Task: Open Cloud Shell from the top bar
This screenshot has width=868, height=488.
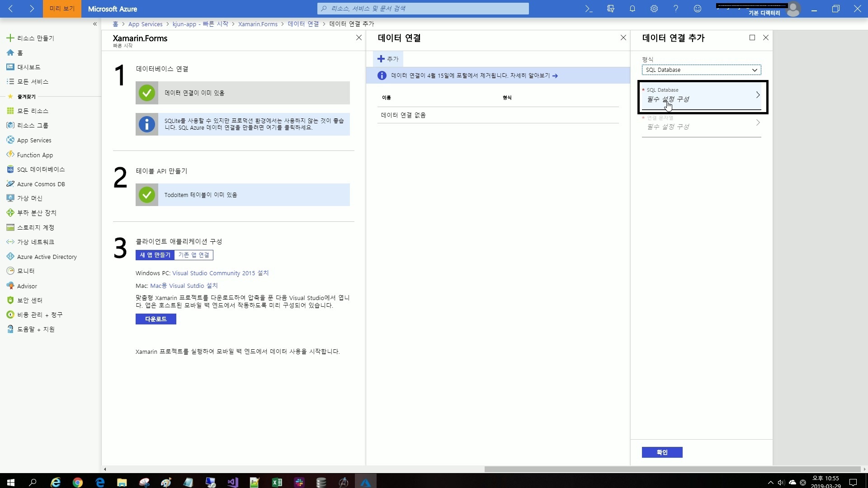Action: (x=589, y=9)
